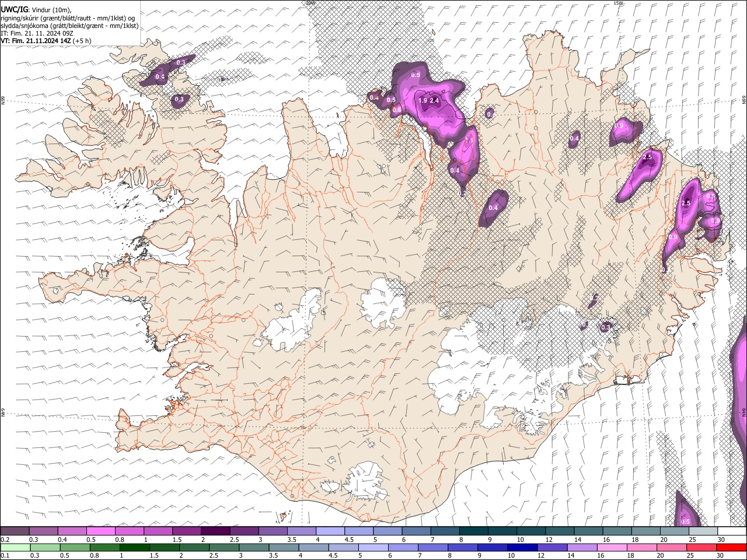The image size is (747, 560).
Task: Click the slydda/snjókoma legend description line
Action: point(69,25)
